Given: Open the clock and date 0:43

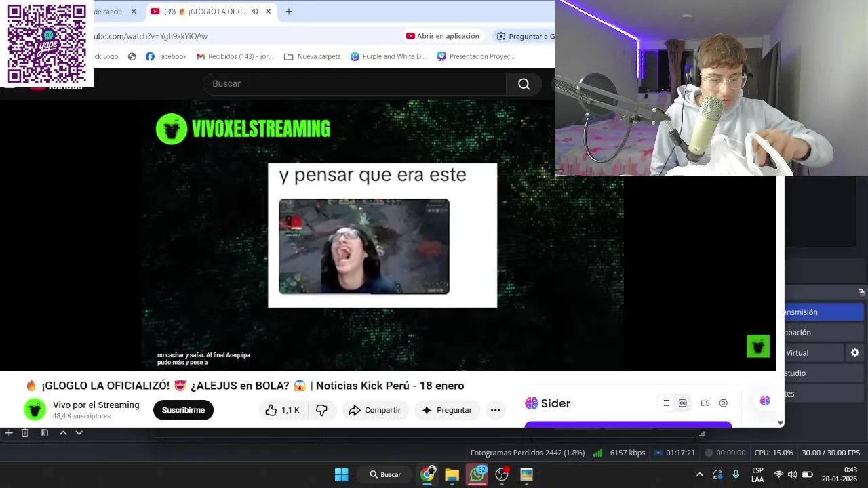Looking at the screenshot, I should [839, 474].
